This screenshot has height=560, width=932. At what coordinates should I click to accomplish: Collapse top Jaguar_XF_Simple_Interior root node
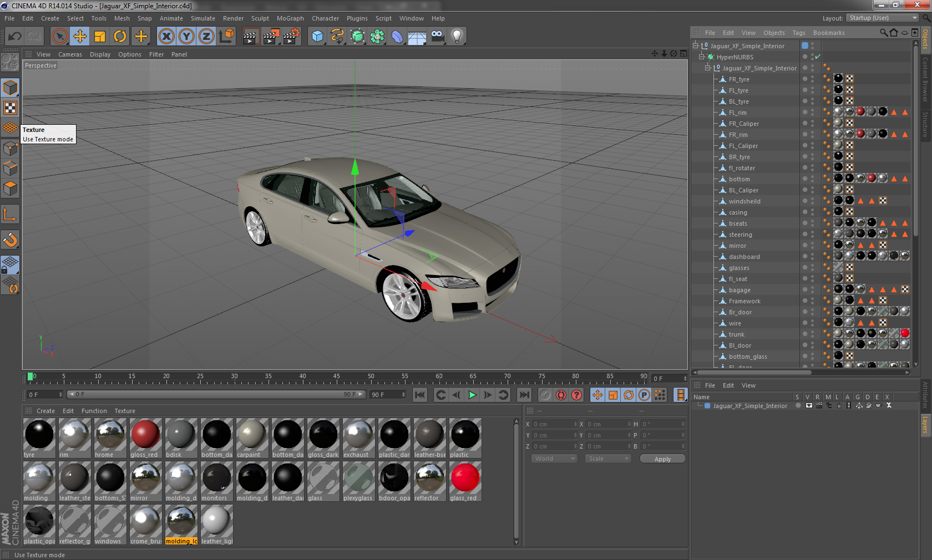[x=696, y=46]
